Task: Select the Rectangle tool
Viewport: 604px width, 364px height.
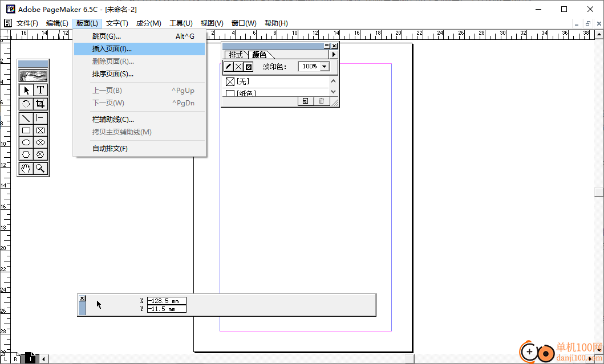Action: (x=26, y=130)
